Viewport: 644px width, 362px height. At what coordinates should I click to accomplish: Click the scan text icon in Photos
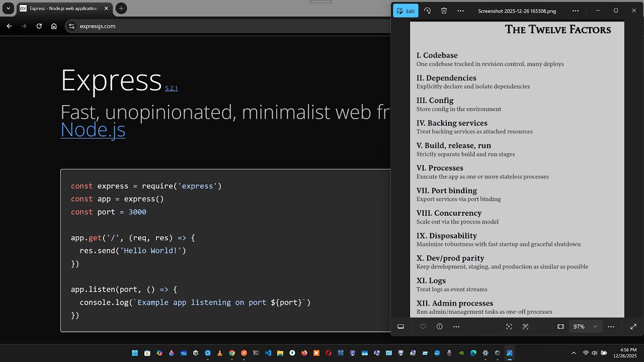pyautogui.click(x=525, y=327)
